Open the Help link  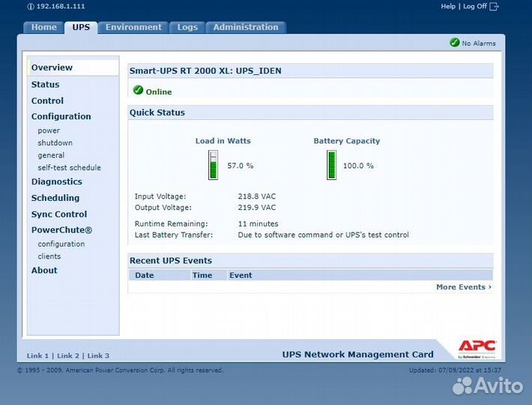point(448,6)
